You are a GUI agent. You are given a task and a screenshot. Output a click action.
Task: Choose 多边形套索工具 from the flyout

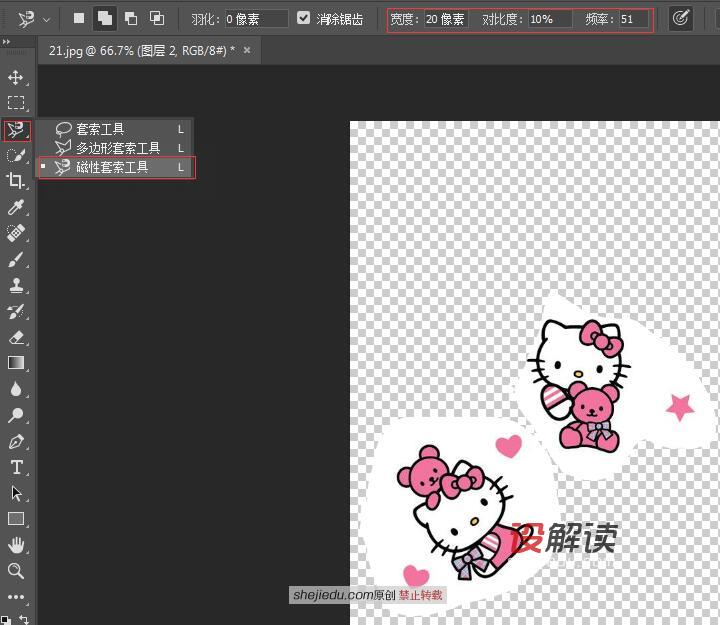(115, 148)
